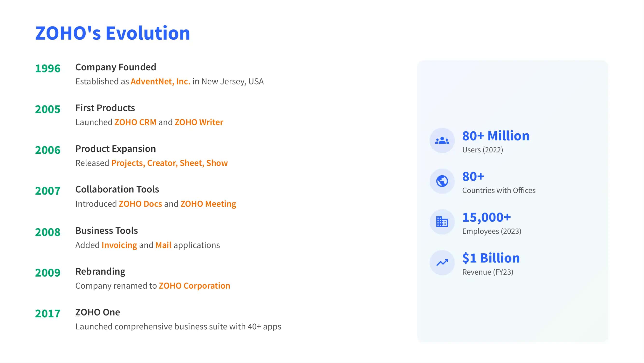Click the globe icon for Countries with Offices

pyautogui.click(x=442, y=181)
